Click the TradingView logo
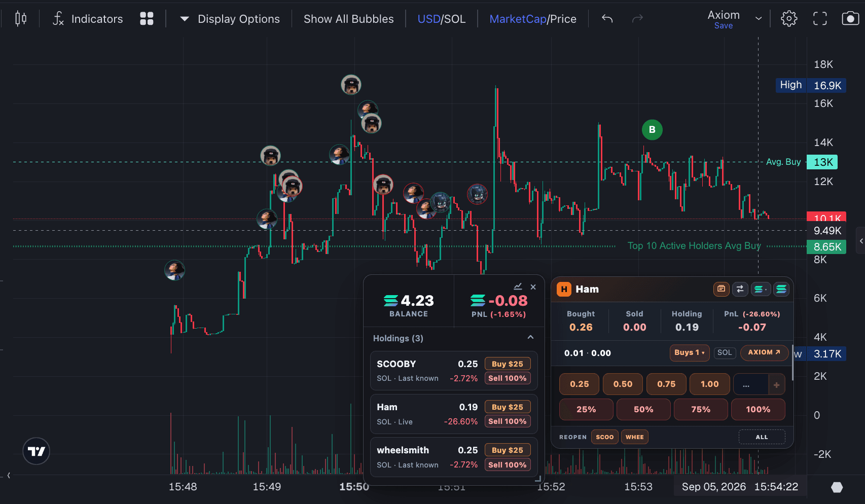This screenshot has width=865, height=504. point(37,451)
